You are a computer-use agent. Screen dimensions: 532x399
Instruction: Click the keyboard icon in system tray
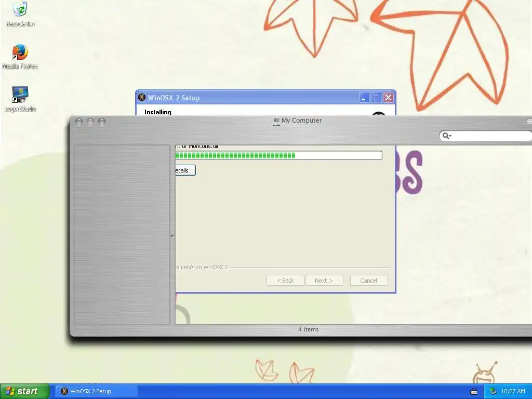[x=474, y=392]
